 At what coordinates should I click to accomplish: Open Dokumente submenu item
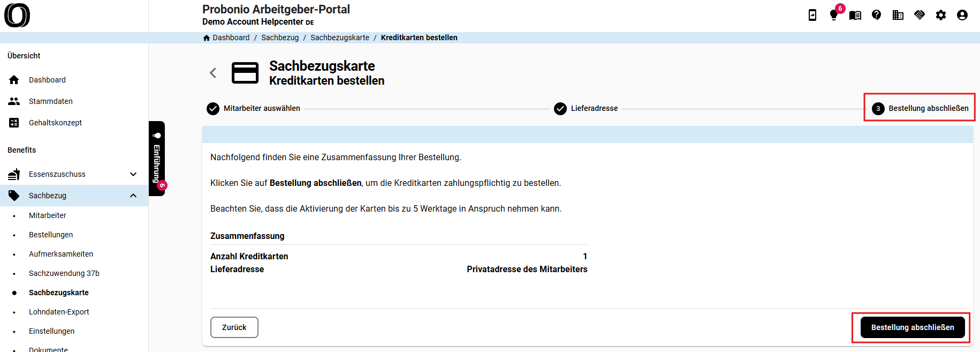(x=48, y=349)
